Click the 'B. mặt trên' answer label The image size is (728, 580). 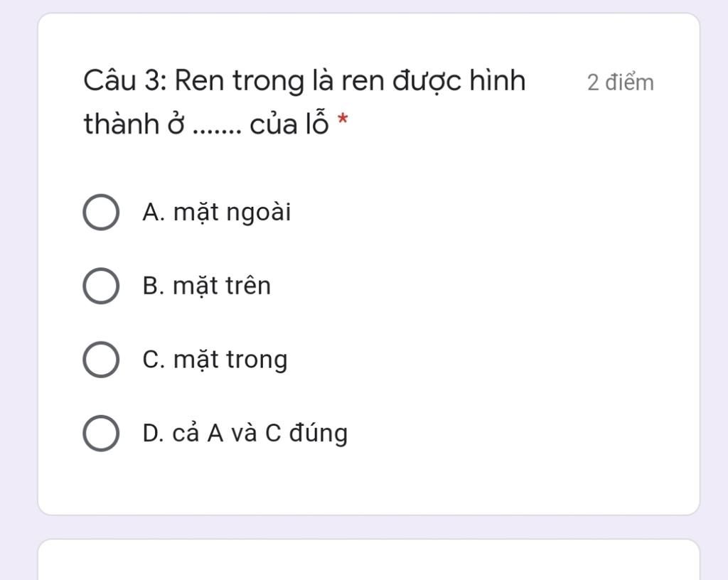click(207, 286)
